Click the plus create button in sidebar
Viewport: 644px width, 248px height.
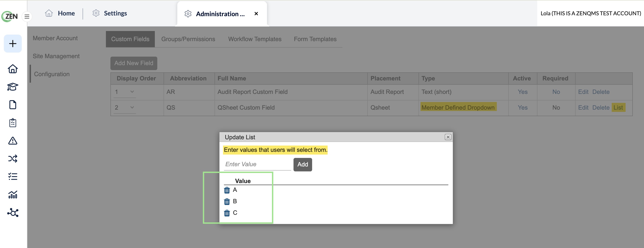click(x=13, y=44)
